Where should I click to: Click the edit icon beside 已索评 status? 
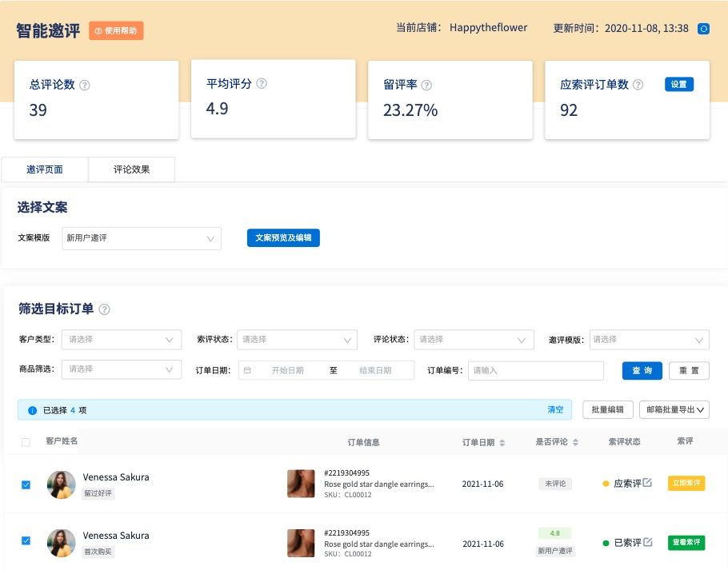[x=648, y=541]
